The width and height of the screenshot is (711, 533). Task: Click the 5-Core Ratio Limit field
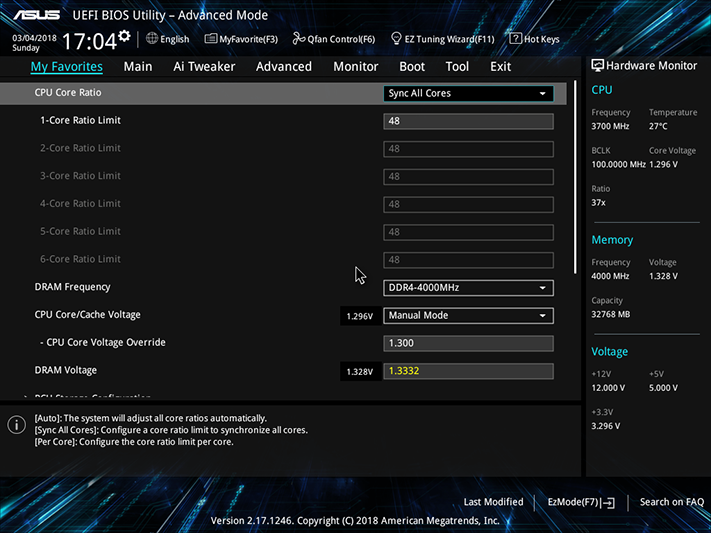click(x=468, y=232)
